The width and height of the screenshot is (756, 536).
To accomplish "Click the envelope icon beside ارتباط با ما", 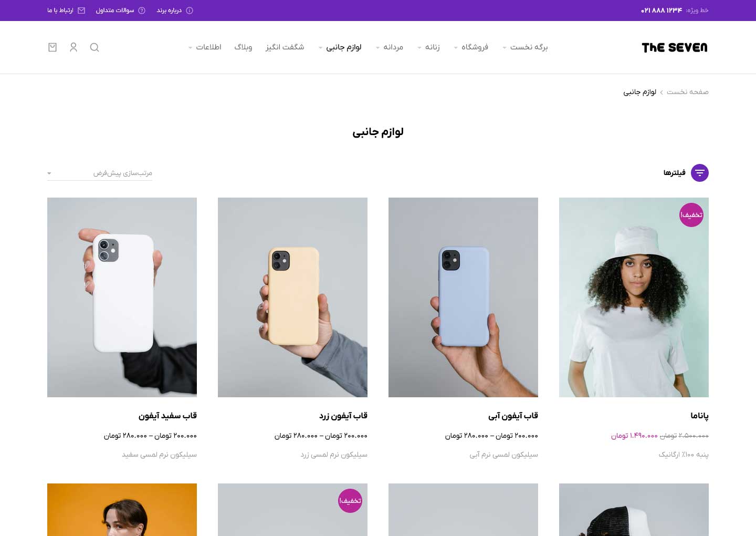I will coord(81,11).
